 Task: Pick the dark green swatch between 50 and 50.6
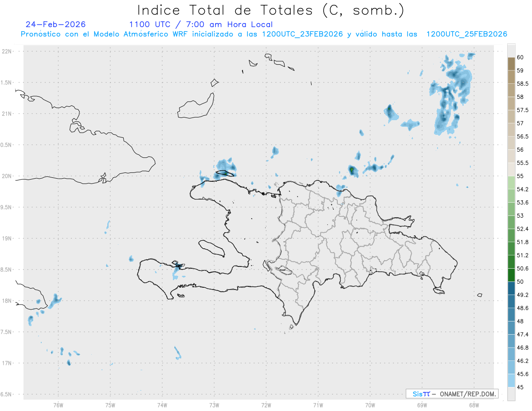point(511,275)
